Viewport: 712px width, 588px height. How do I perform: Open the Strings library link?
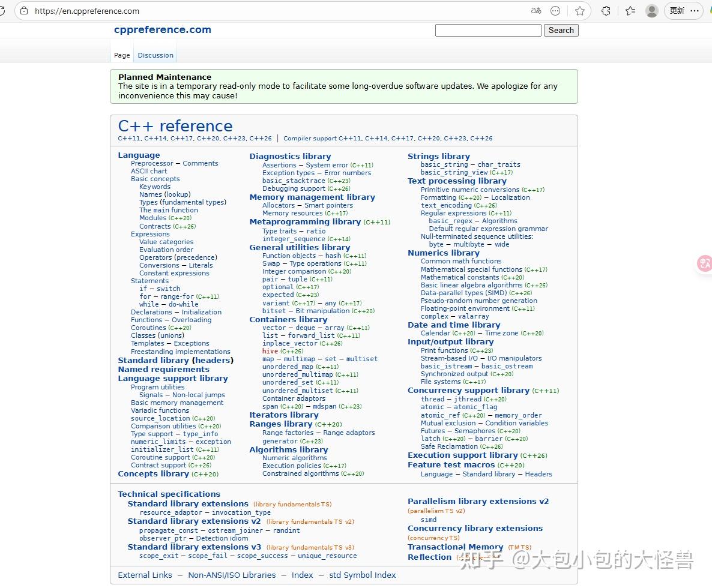click(439, 156)
